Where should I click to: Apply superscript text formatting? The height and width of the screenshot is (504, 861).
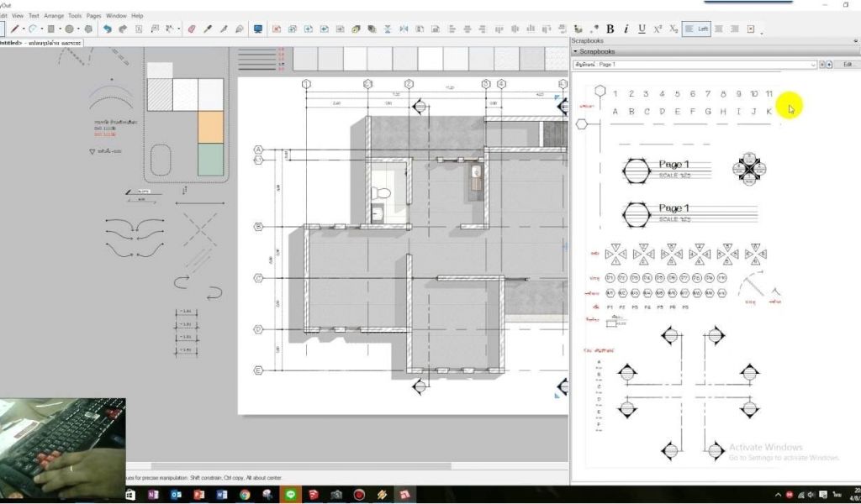[x=658, y=29]
